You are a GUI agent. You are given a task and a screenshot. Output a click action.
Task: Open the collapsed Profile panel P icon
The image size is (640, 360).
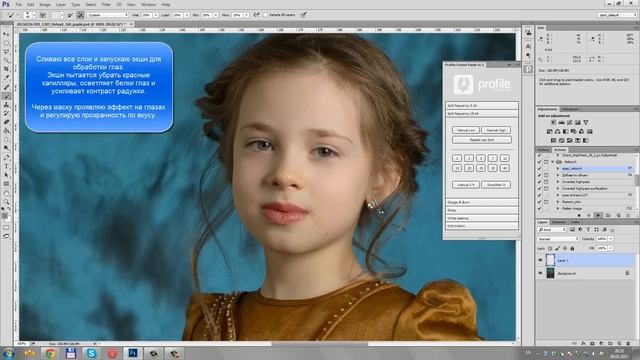(x=528, y=69)
